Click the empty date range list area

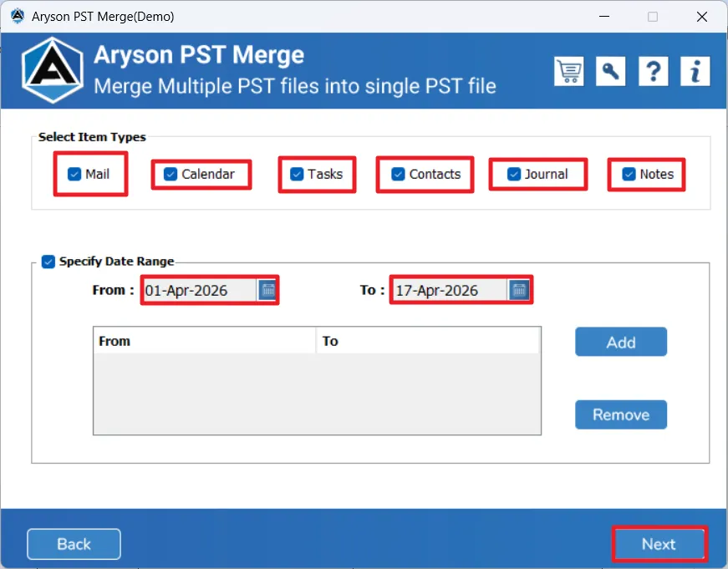[x=317, y=394]
